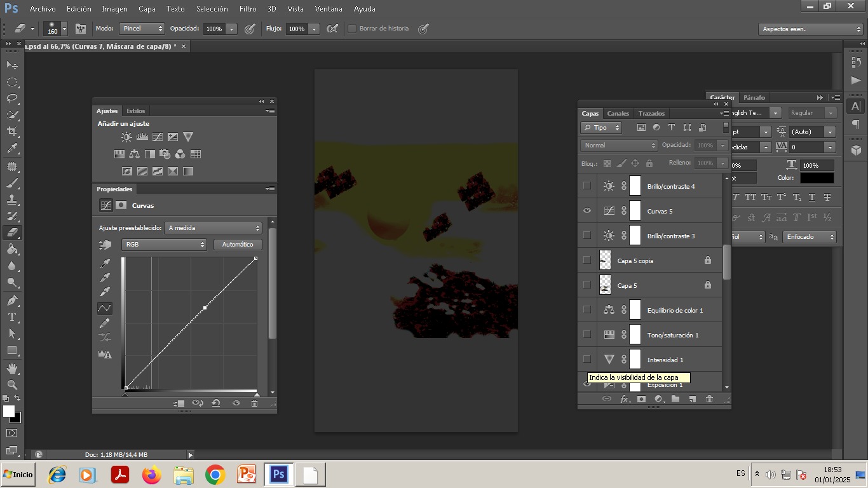Viewport: 868px width, 488px height.
Task: Open the Archivo menu
Action: coord(43,9)
